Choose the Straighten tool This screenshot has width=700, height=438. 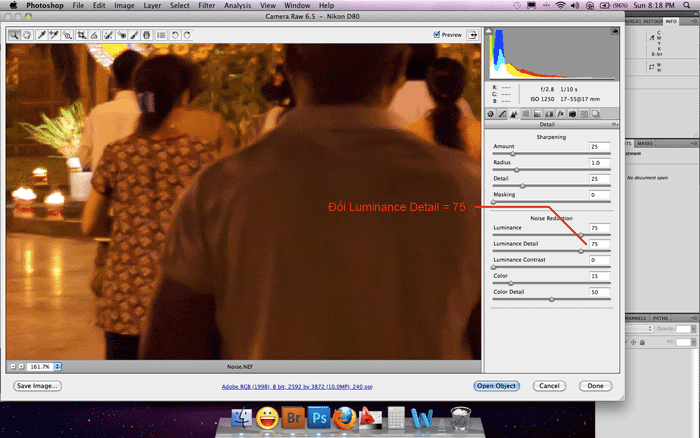[x=93, y=35]
